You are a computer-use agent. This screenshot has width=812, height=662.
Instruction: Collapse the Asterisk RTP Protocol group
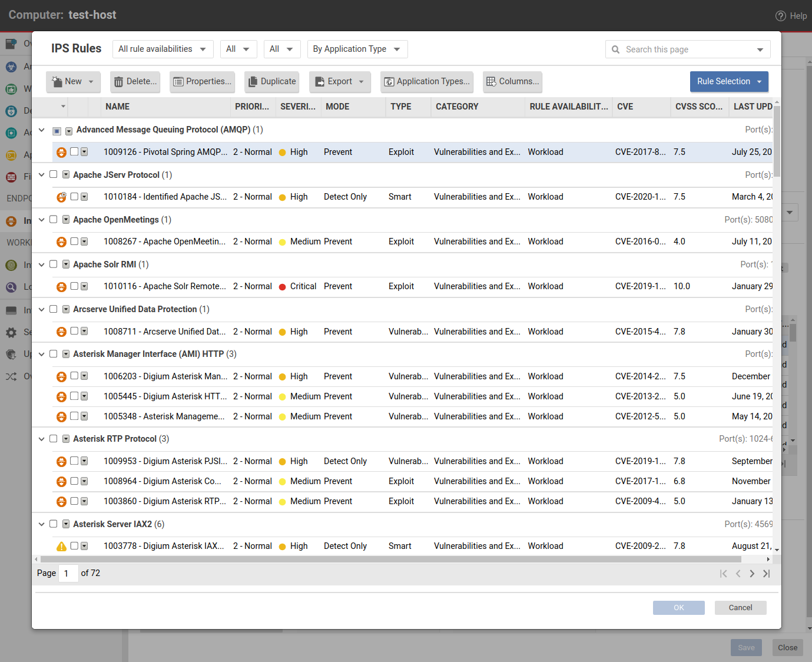41,439
